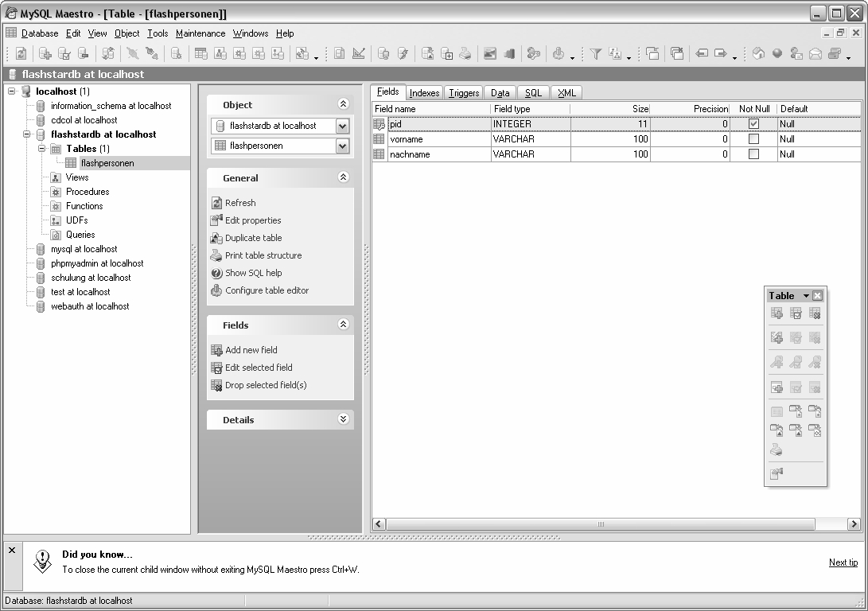Collapse the flashstardb at localhost tree node
This screenshot has width=868, height=611.
pos(26,134)
